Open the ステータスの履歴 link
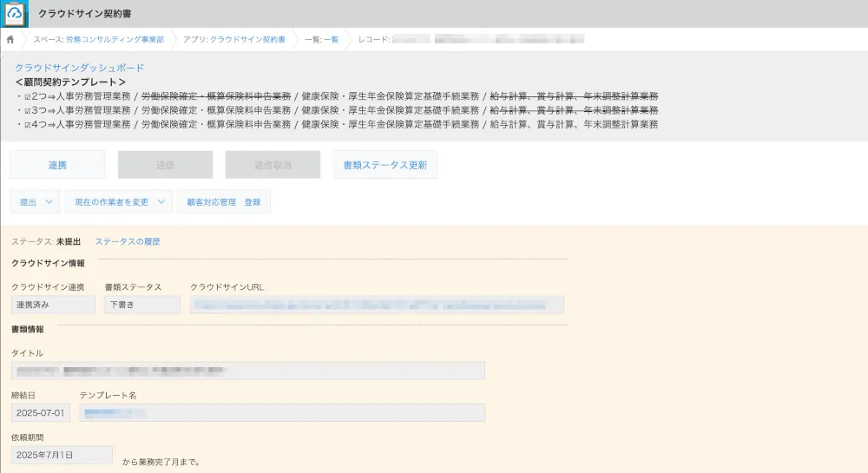The image size is (868, 473). pyautogui.click(x=128, y=242)
